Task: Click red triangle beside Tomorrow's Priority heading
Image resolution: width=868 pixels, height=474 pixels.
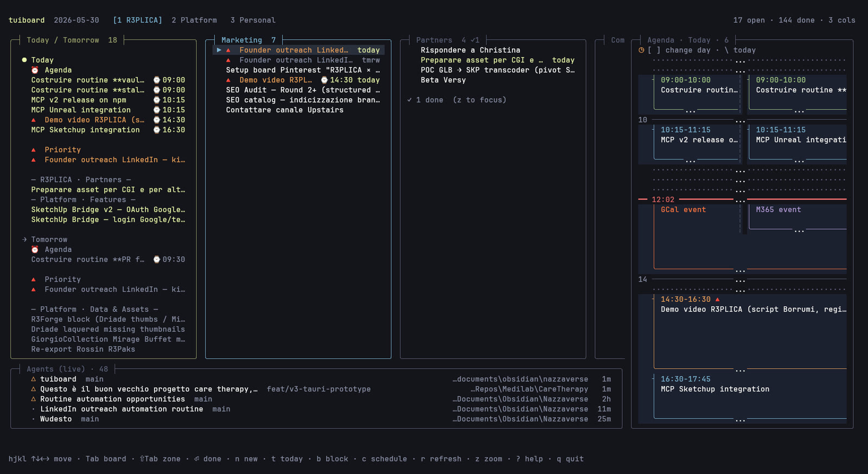Action: [x=34, y=280]
